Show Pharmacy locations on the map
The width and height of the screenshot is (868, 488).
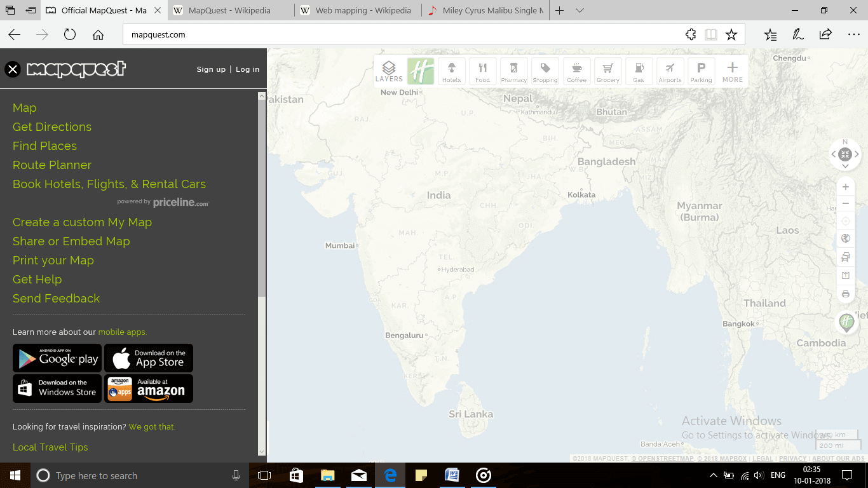click(514, 71)
